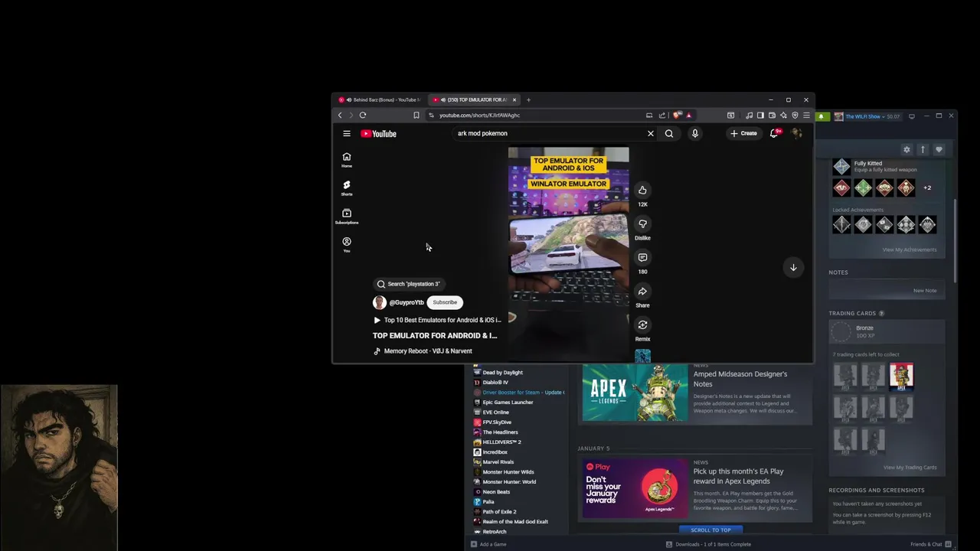
Task: Add game to Steam favorites heart
Action: [939, 149]
